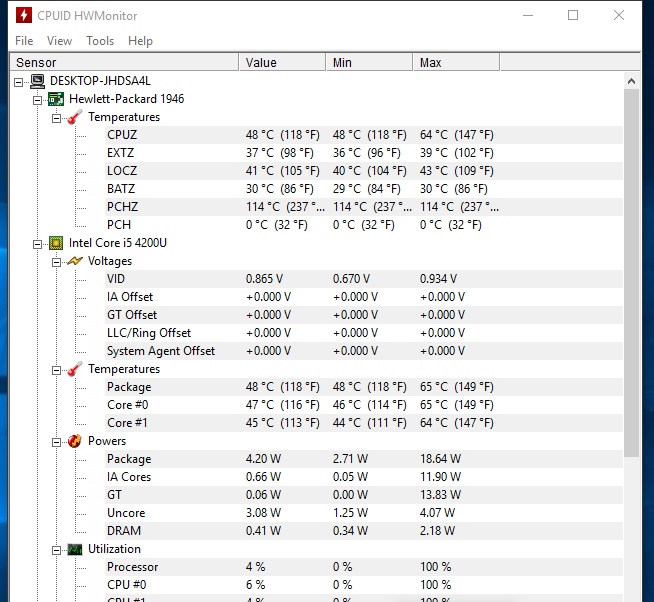Viewport: 654px width, 602px height.
Task: Select the System Agent Offset row
Action: pyautogui.click(x=364, y=351)
